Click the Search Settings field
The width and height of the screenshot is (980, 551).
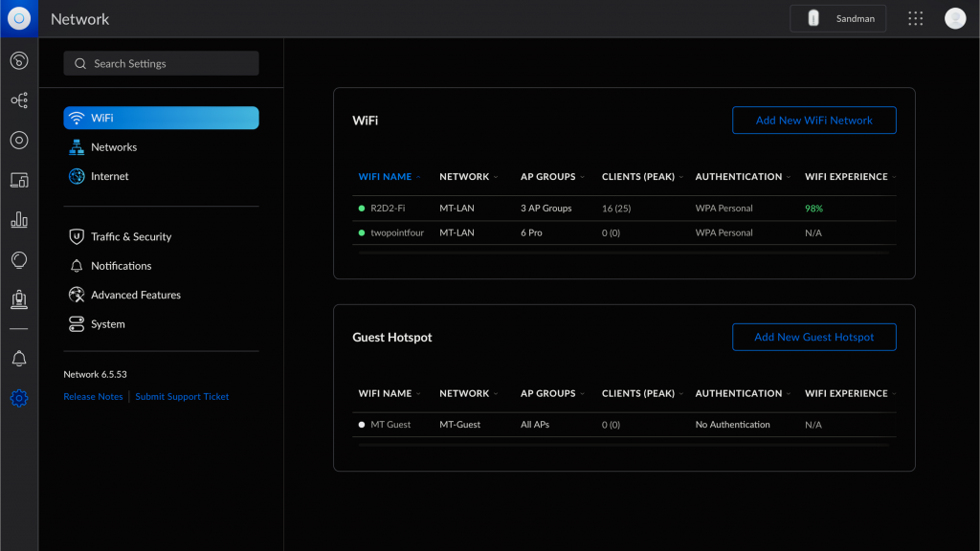[x=161, y=63]
